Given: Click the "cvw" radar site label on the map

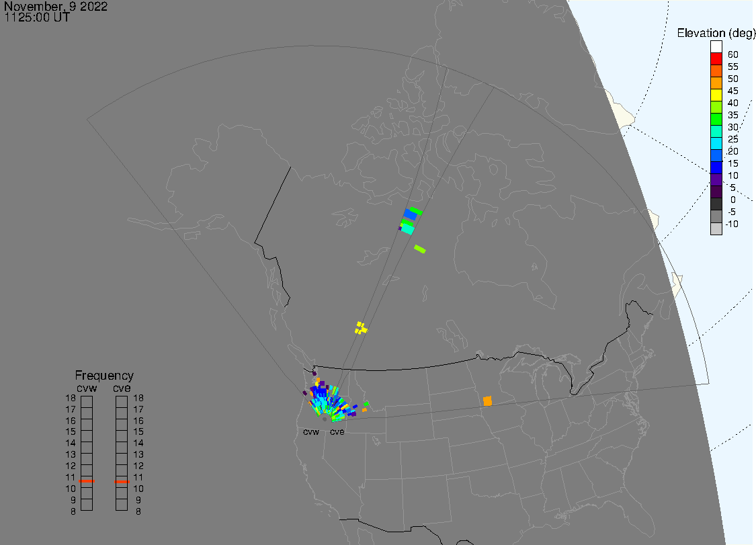Looking at the screenshot, I should pos(311,431).
